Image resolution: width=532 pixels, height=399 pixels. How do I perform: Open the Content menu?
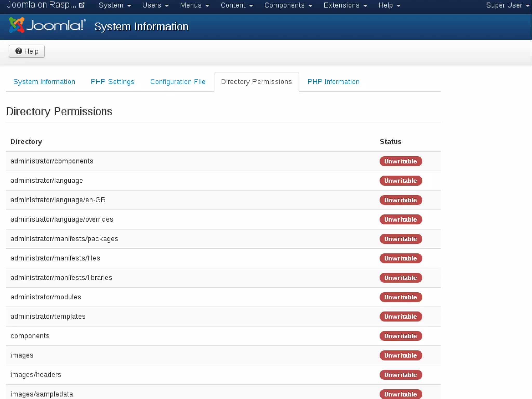(236, 5)
